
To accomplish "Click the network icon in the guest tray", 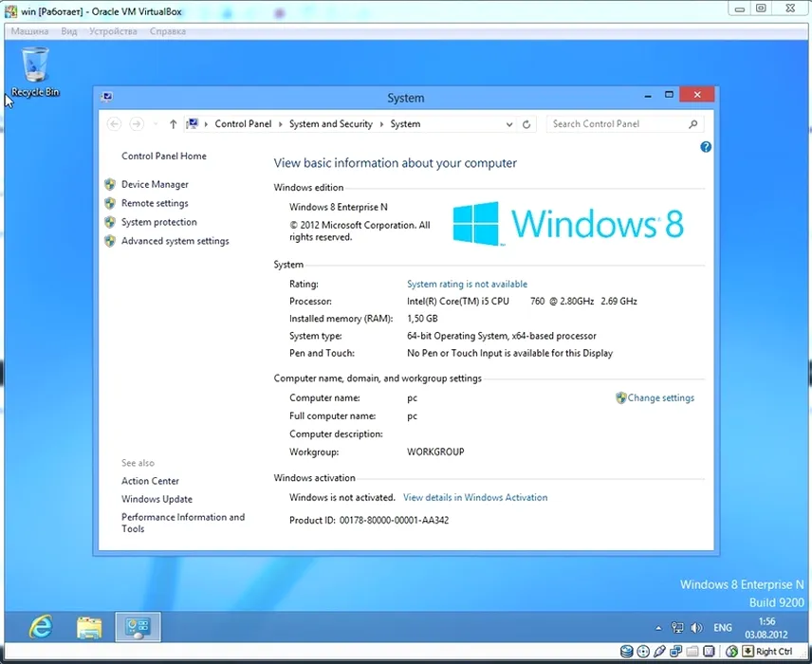I will pyautogui.click(x=677, y=628).
